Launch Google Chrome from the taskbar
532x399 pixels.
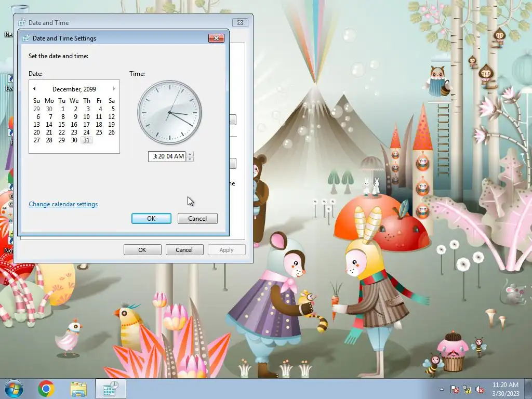[46, 389]
